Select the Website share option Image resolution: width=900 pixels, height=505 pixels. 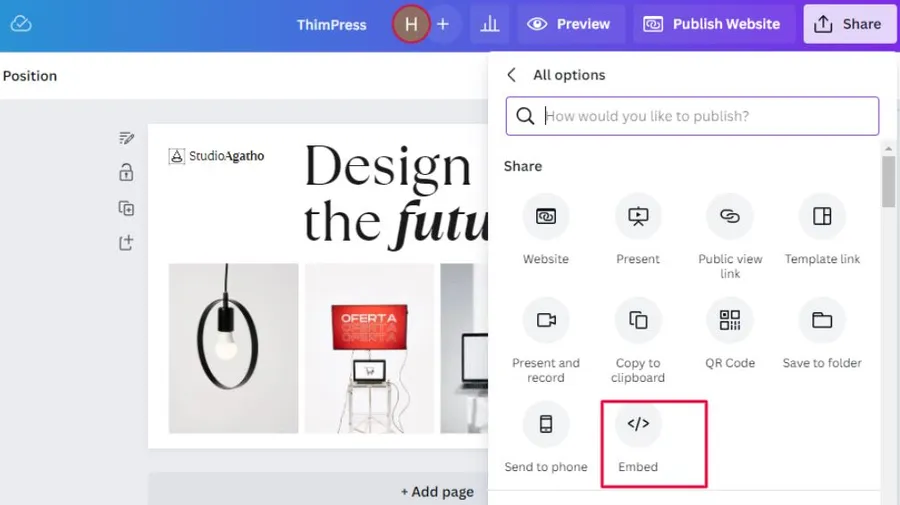[x=546, y=217]
